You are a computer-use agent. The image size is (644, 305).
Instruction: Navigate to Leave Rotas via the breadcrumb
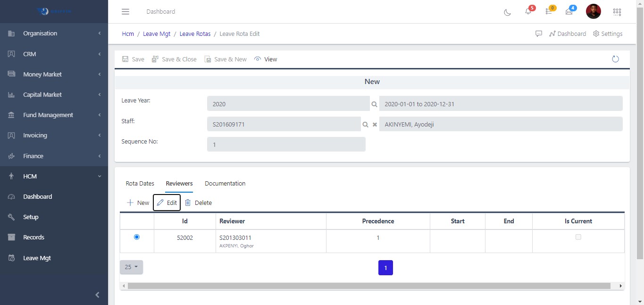[195, 34]
